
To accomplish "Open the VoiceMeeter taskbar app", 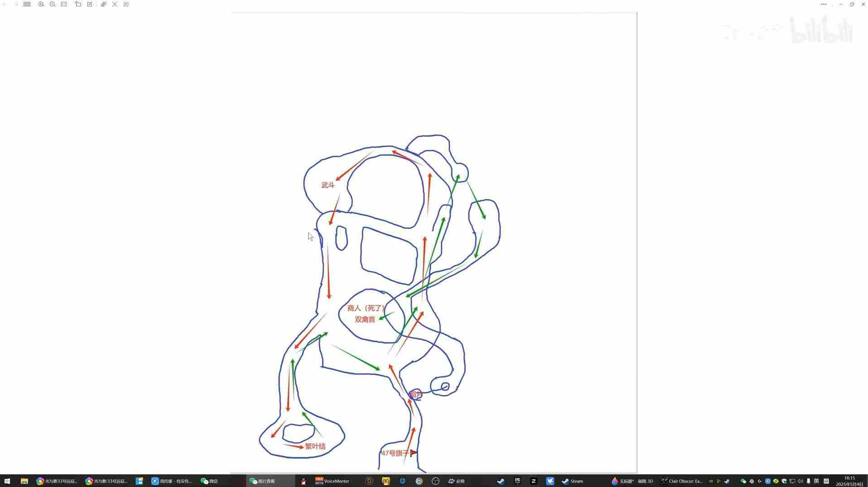I will (332, 481).
